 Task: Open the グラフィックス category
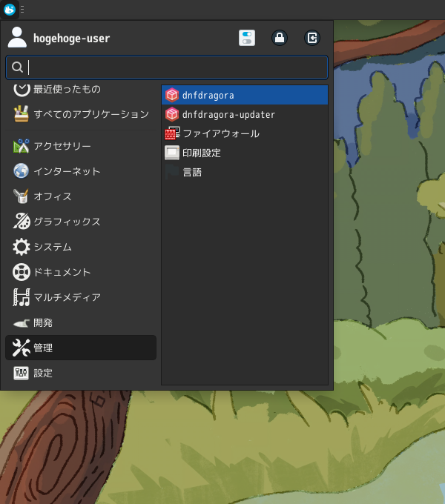point(81,222)
